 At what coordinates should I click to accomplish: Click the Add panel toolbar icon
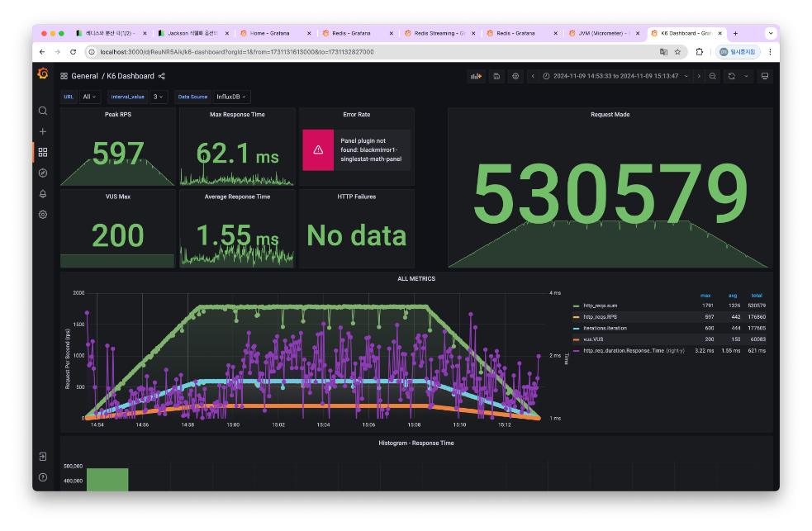coord(476,76)
